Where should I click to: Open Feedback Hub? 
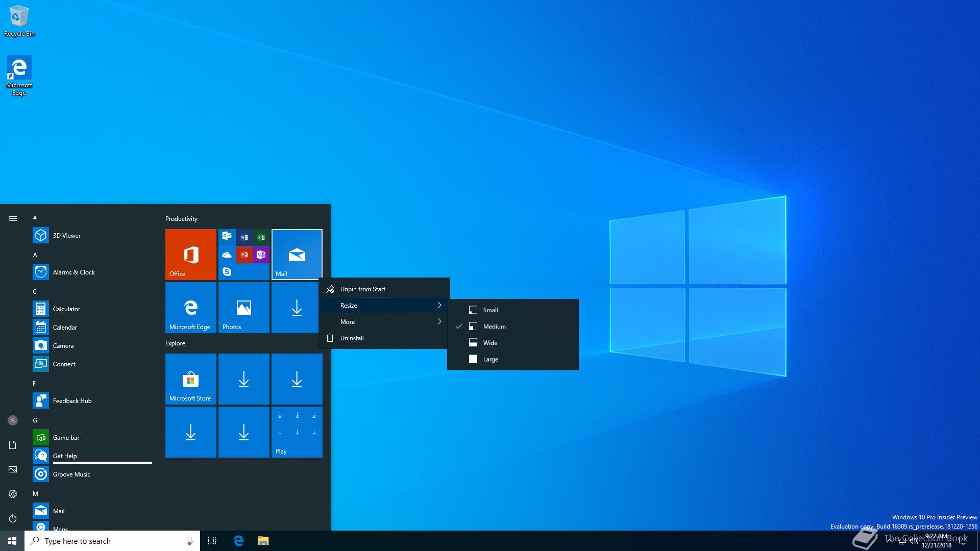click(92, 400)
